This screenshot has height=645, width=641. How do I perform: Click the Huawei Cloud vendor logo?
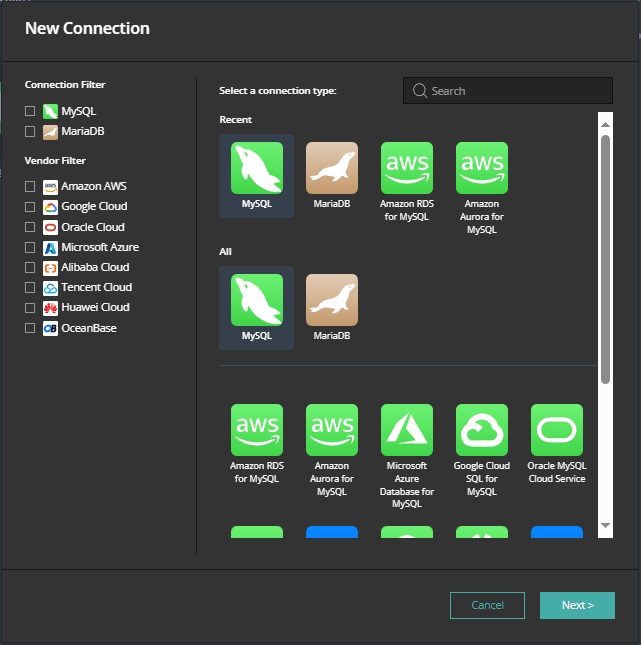point(50,308)
